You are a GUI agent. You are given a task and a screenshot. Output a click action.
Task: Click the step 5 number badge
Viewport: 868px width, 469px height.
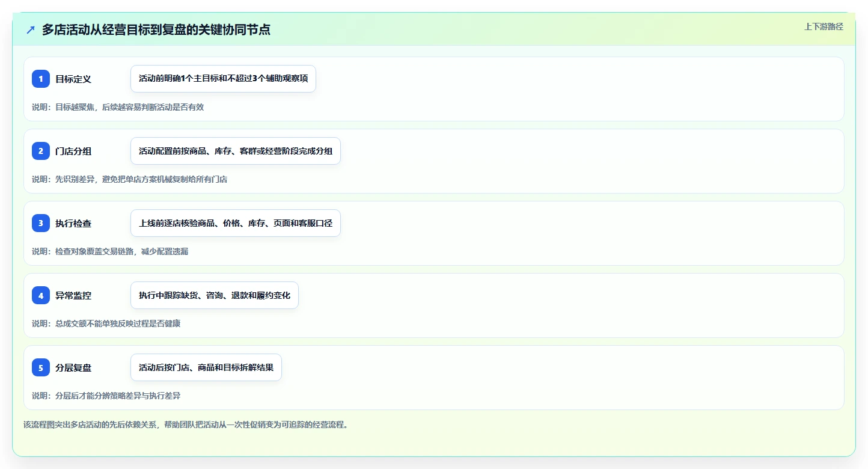click(41, 367)
